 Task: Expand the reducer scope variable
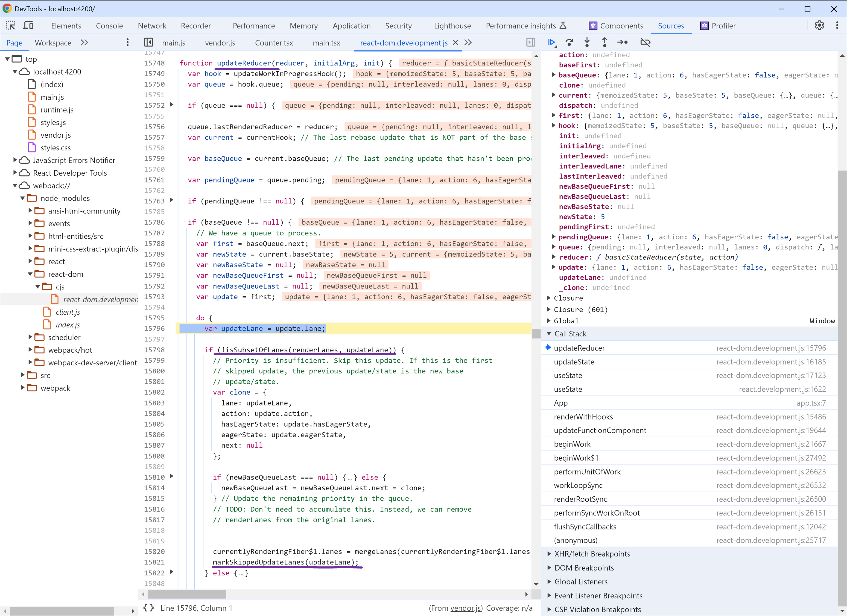553,257
